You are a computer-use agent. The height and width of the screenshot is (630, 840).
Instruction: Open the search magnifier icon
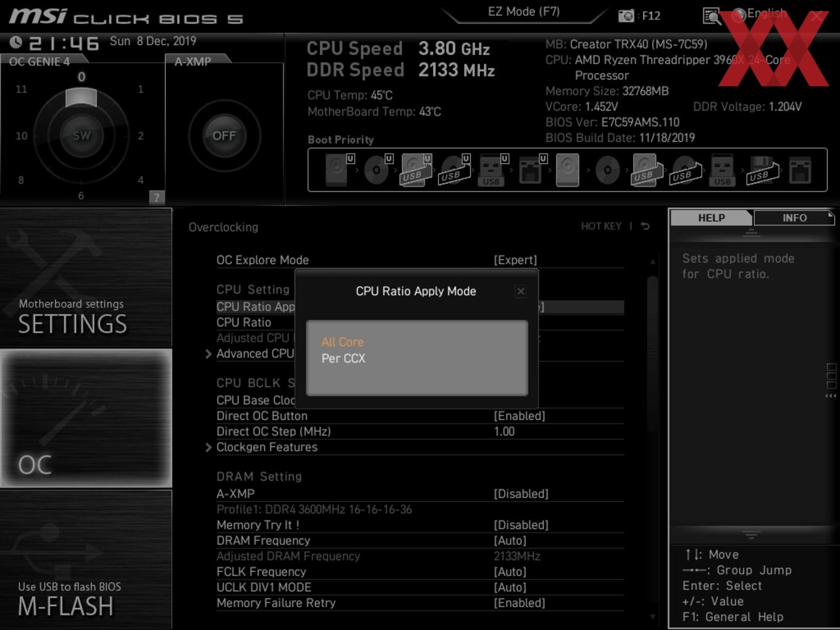[x=712, y=16]
